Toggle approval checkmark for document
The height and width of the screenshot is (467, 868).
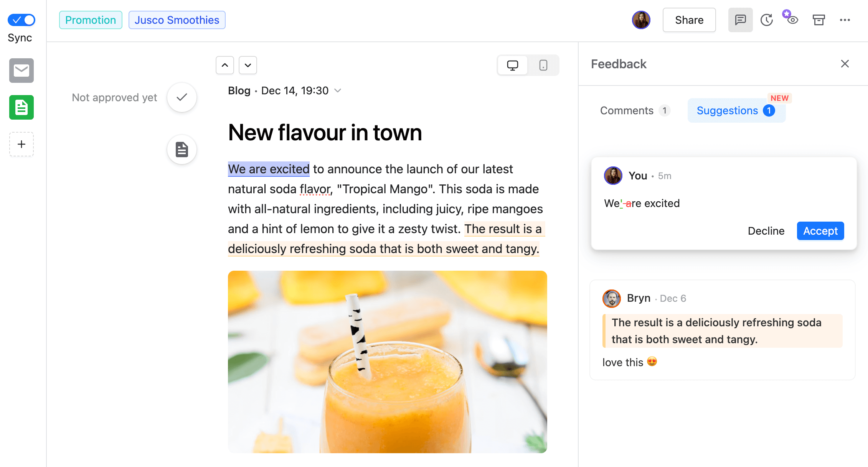[x=183, y=97]
